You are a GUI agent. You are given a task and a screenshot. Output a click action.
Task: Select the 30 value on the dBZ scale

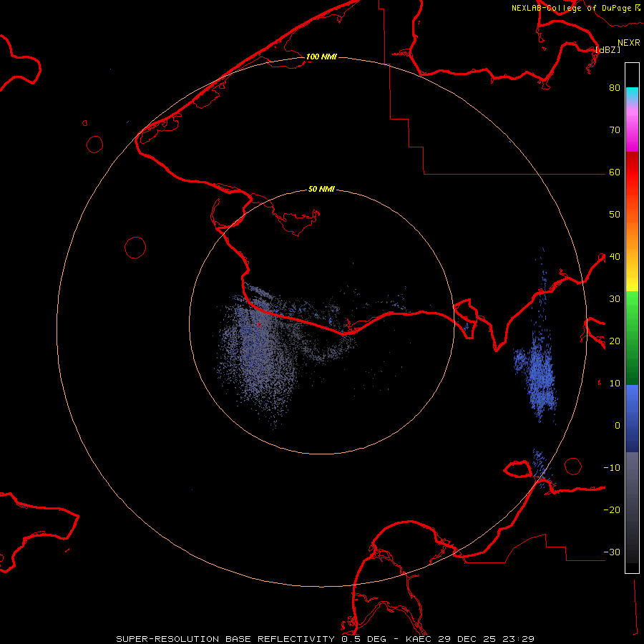click(x=615, y=298)
